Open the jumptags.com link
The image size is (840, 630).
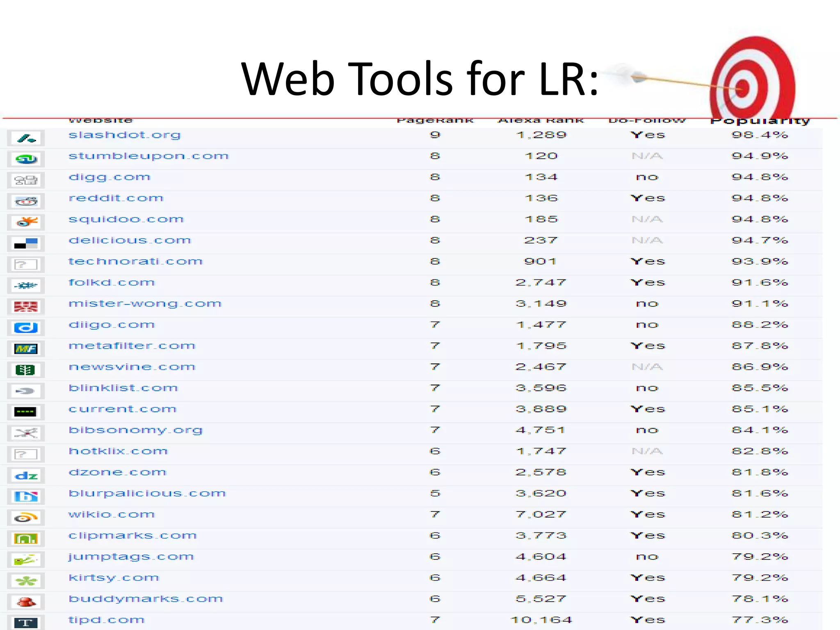pos(131,557)
